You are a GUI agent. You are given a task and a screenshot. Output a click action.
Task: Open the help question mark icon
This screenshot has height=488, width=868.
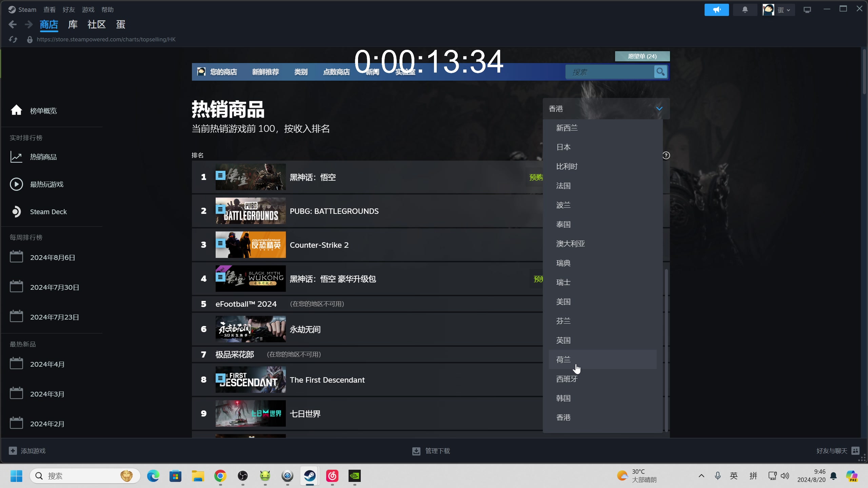666,155
